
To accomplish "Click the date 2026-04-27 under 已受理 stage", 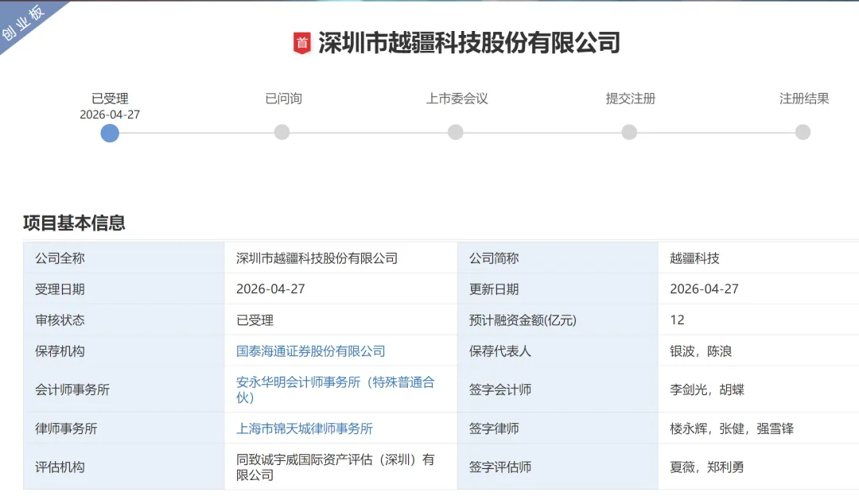I will (110, 114).
